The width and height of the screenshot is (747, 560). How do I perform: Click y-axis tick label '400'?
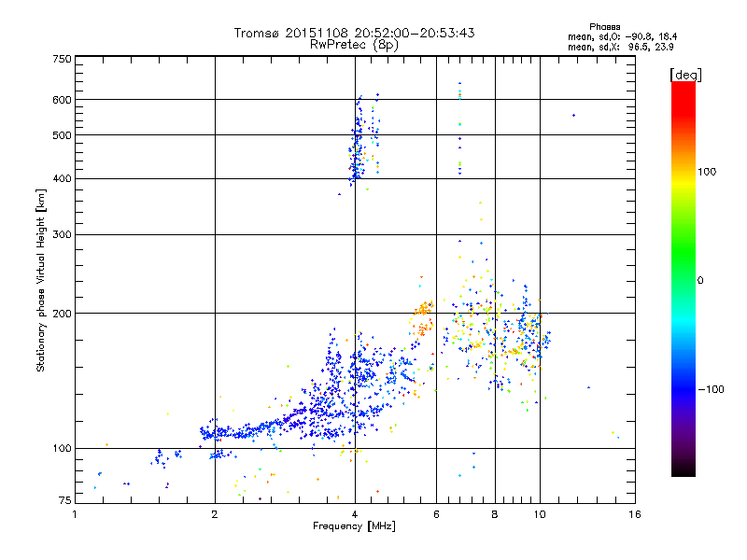point(63,179)
